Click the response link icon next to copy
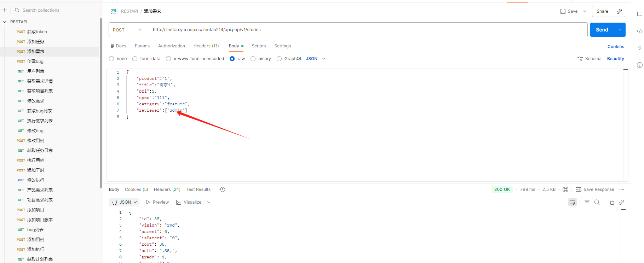Screen dimensions: 644x263 point(621,202)
